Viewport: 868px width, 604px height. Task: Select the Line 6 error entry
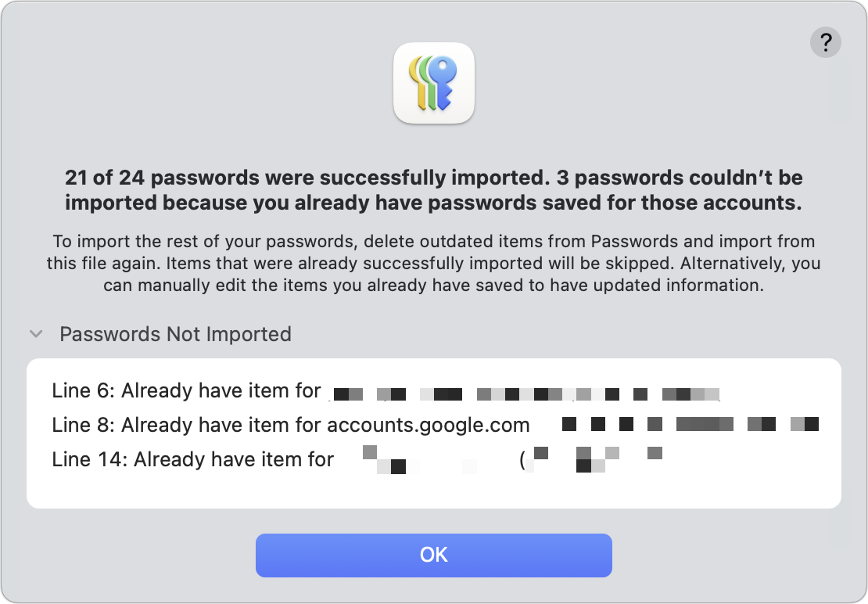(313, 390)
